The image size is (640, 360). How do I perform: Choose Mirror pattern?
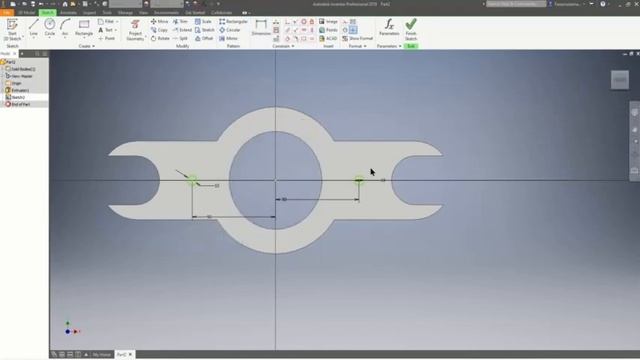click(228, 38)
